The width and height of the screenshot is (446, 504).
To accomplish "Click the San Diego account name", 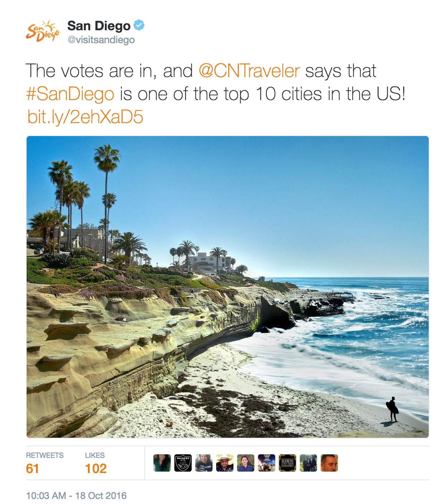I will coord(99,26).
